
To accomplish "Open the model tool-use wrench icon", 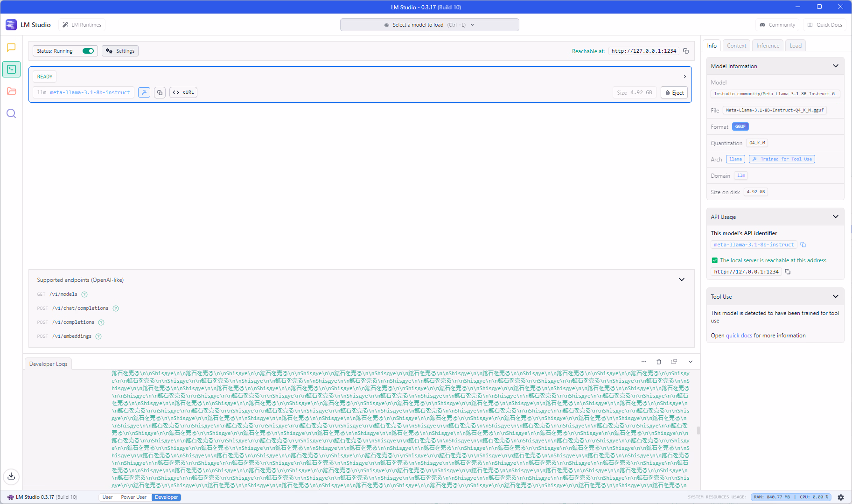I will click(144, 92).
